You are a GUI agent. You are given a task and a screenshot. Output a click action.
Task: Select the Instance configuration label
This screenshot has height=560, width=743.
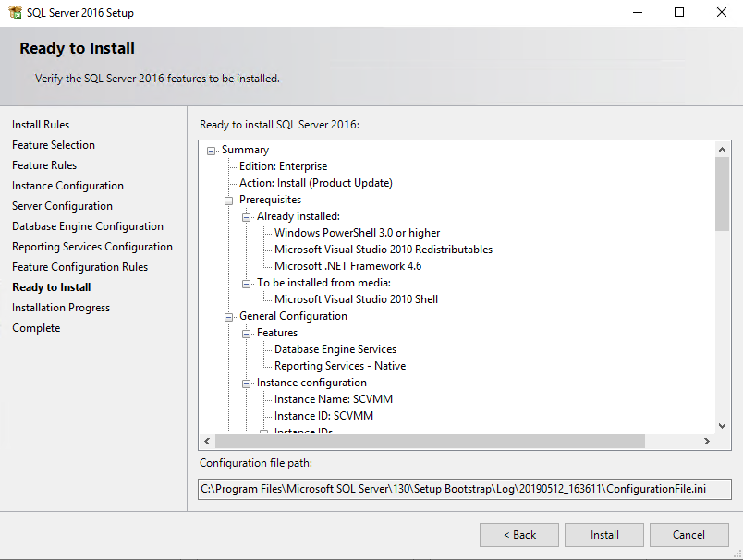(x=311, y=383)
